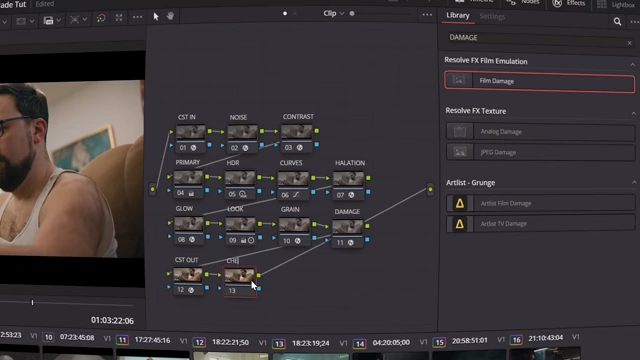Click the yellow RGB output of node 13
The height and width of the screenshot is (360, 640).
[x=259, y=275]
